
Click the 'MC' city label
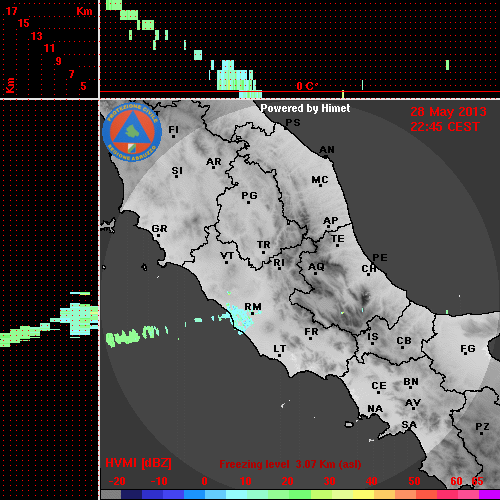[320, 180]
